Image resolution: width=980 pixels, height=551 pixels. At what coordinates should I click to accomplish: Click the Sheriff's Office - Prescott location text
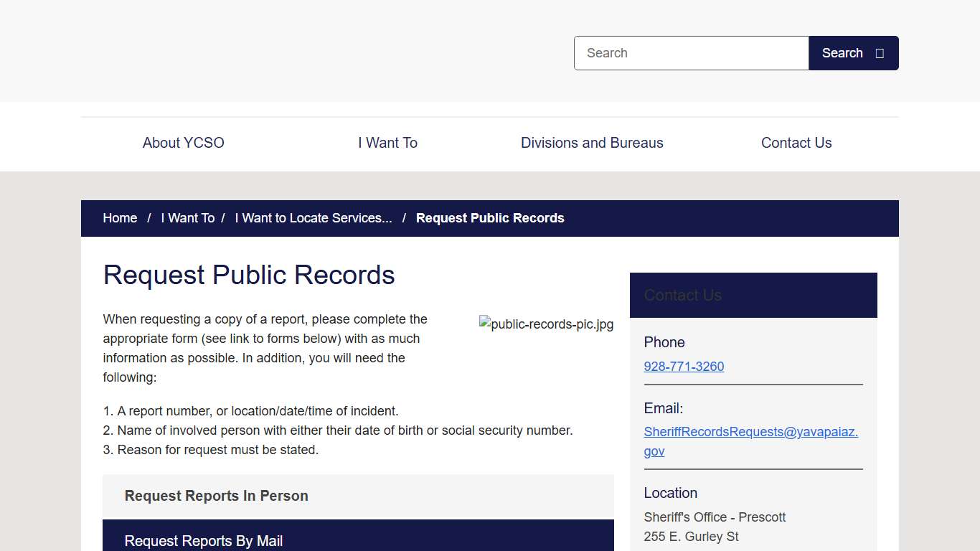[x=715, y=517]
